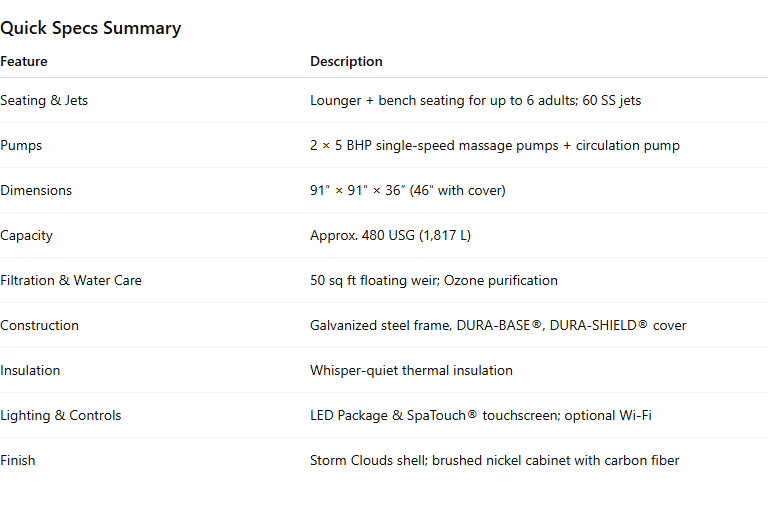Select the Pumps feature label
Image resolution: width=768 pixels, height=505 pixels.
coord(21,145)
